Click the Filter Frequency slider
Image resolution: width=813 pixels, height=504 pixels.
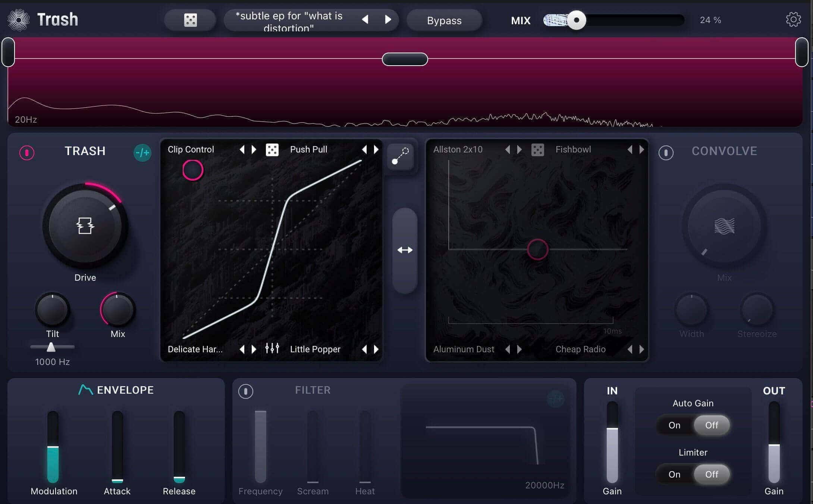point(260,447)
